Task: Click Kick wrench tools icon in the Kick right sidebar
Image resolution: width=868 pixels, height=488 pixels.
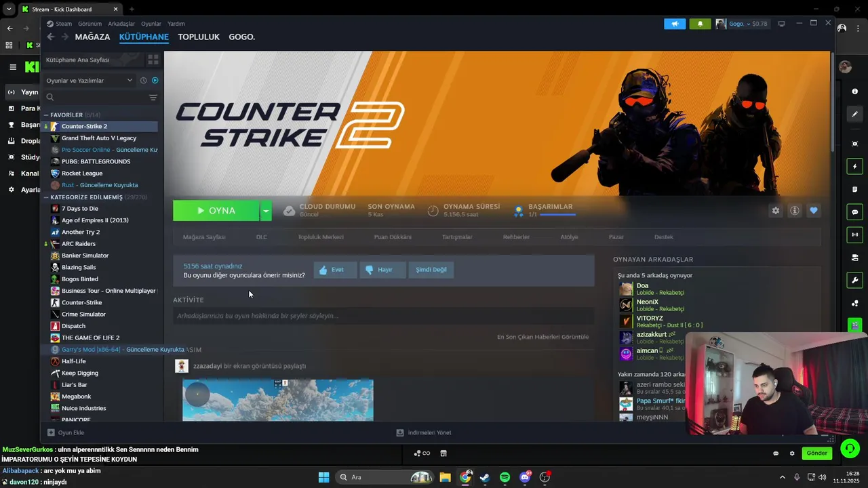Action: click(x=855, y=281)
